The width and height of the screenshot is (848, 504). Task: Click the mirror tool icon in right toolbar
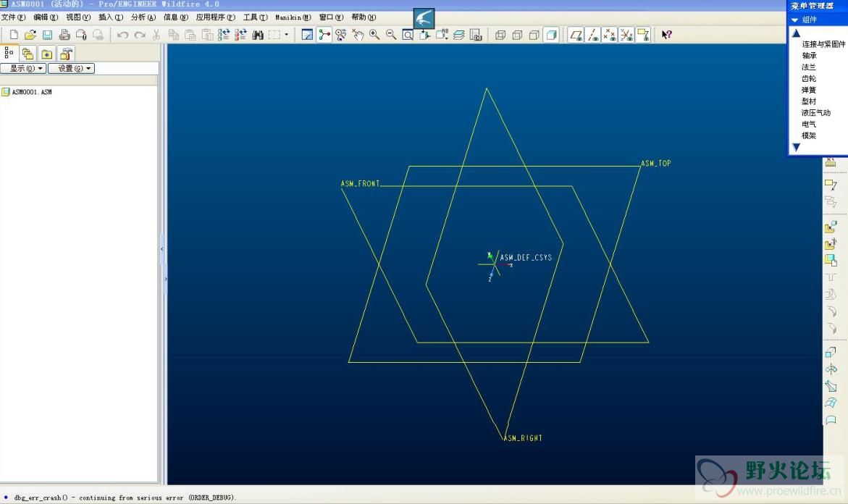(831, 369)
